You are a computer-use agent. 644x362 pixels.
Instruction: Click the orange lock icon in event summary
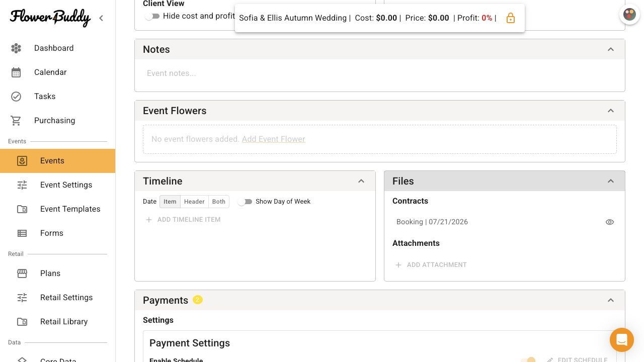511,18
